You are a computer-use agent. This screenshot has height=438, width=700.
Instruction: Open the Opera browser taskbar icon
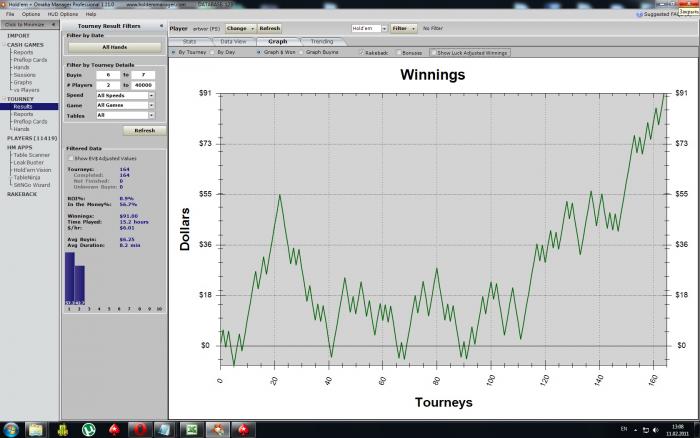point(140,430)
